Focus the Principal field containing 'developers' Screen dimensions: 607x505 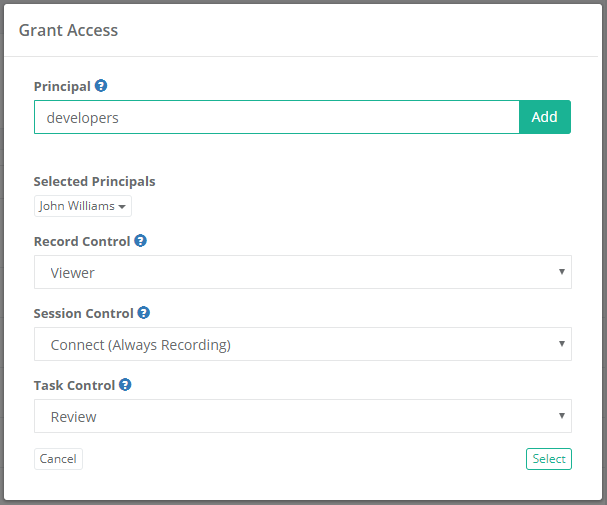point(276,117)
